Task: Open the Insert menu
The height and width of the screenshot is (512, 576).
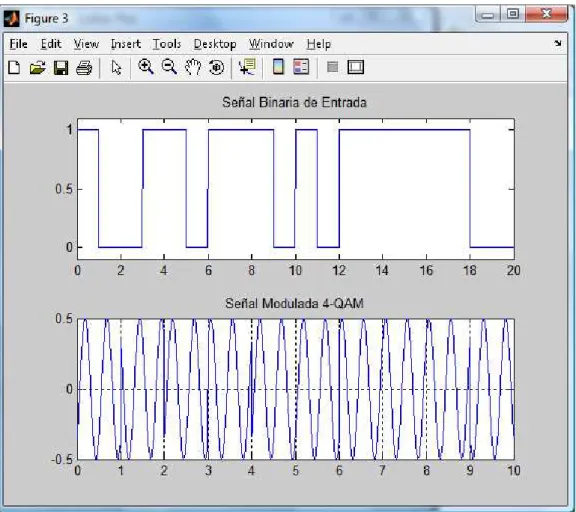Action: tap(126, 44)
